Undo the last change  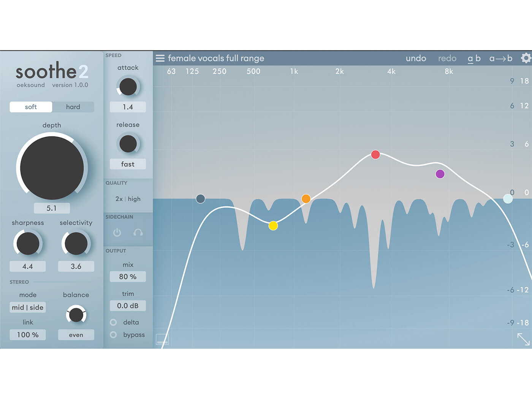point(416,58)
